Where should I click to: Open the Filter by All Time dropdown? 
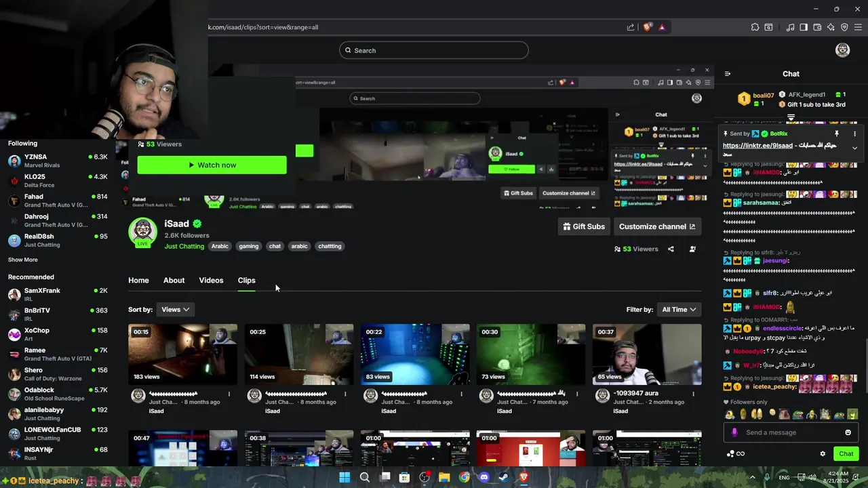679,309
